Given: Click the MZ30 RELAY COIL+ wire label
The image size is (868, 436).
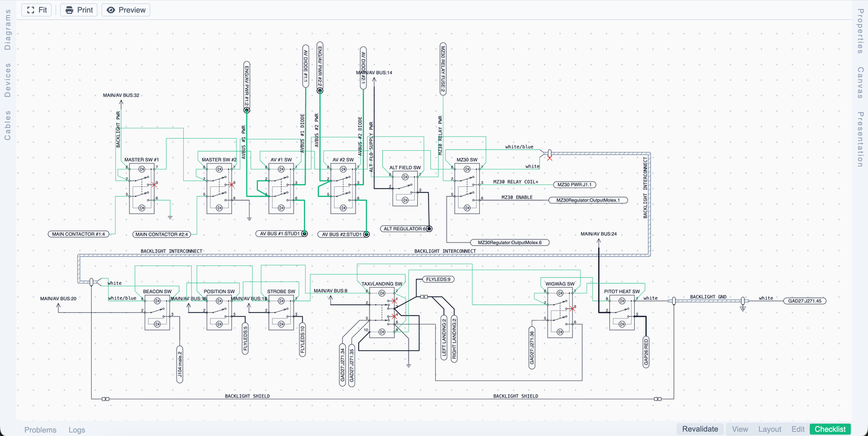Looking at the screenshot, I should coord(515,182).
